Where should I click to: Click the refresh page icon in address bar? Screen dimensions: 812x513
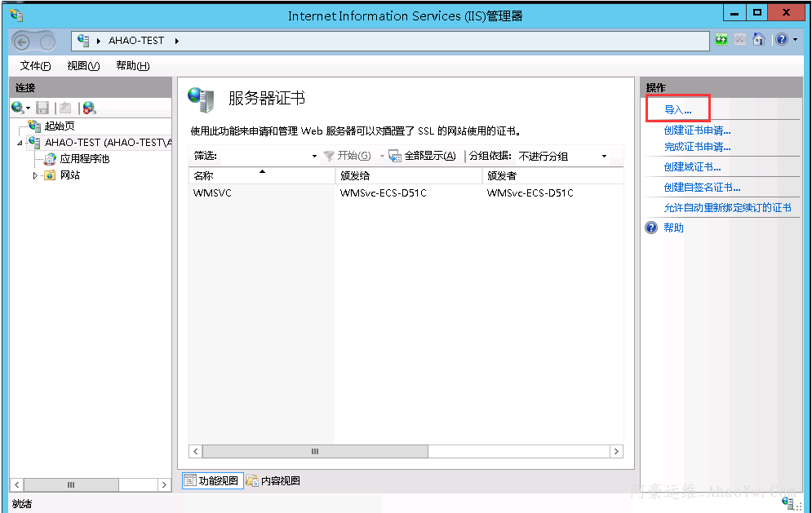(x=721, y=40)
